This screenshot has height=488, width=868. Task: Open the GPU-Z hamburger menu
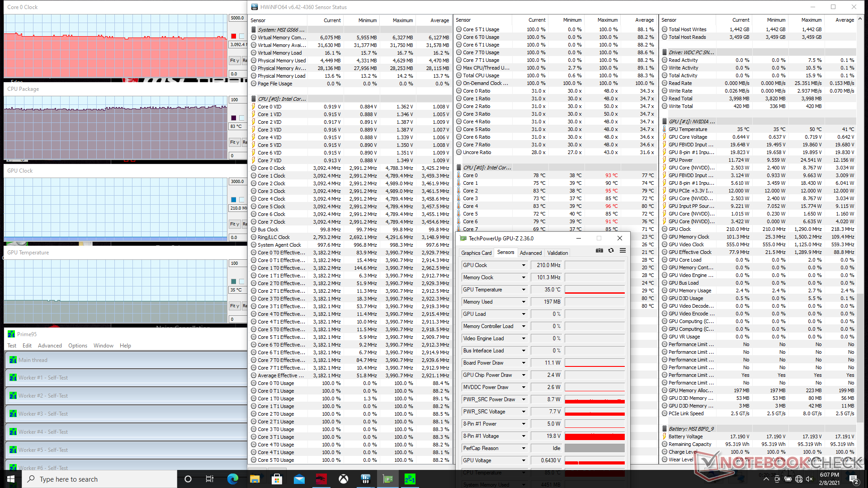[x=623, y=250]
